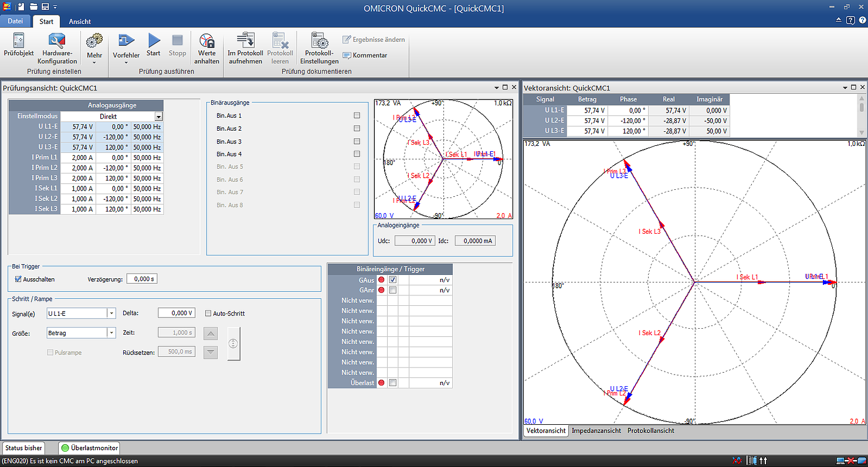Click the round ramp control button
Image resolution: width=868 pixels, height=467 pixels.
pyautogui.click(x=233, y=343)
